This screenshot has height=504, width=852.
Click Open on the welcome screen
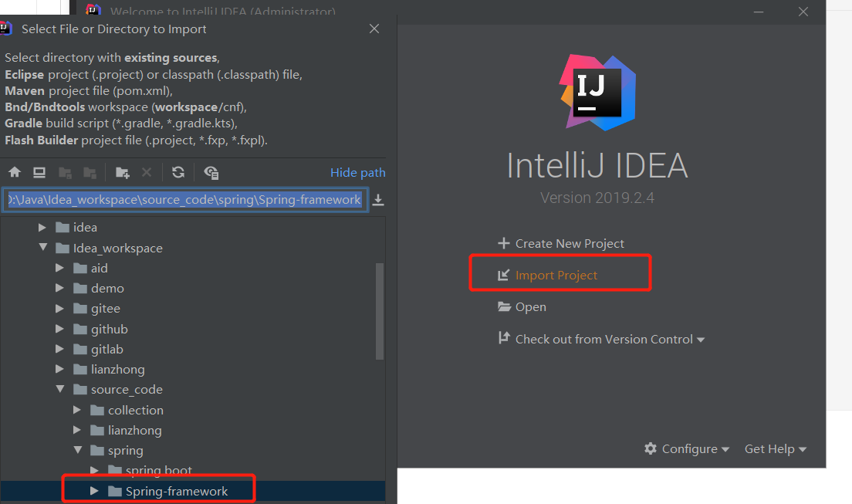(x=531, y=307)
